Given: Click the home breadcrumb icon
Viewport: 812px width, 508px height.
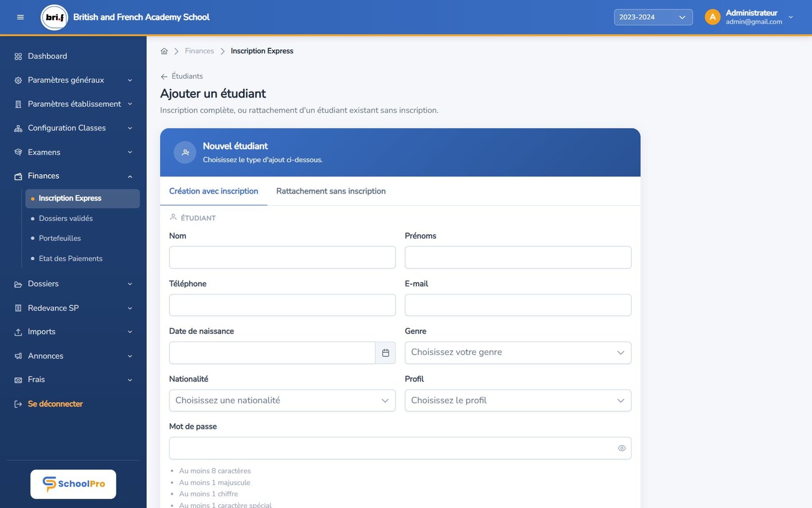Looking at the screenshot, I should 164,51.
